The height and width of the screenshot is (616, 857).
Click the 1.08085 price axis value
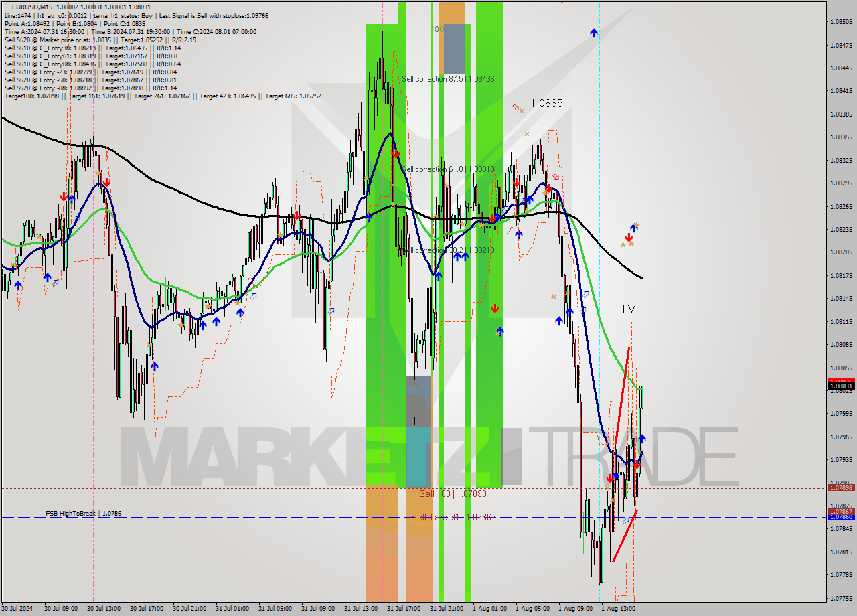pos(841,345)
